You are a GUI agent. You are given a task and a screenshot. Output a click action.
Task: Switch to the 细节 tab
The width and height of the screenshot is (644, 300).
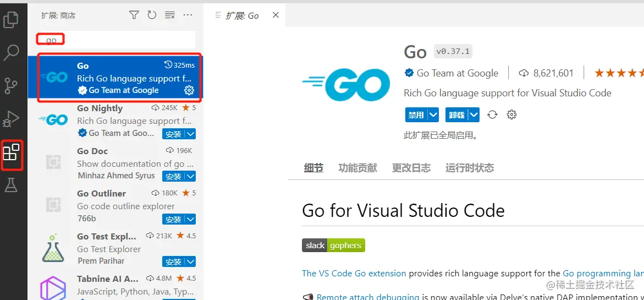pos(313,168)
